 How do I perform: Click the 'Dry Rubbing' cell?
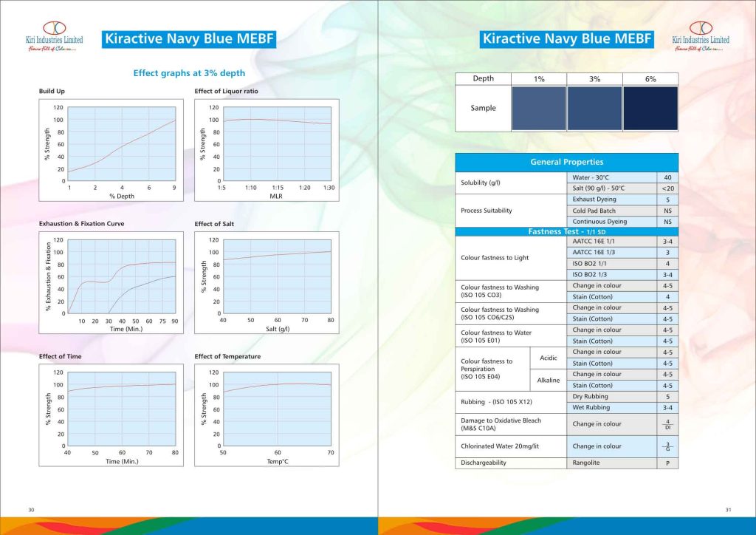(x=612, y=397)
